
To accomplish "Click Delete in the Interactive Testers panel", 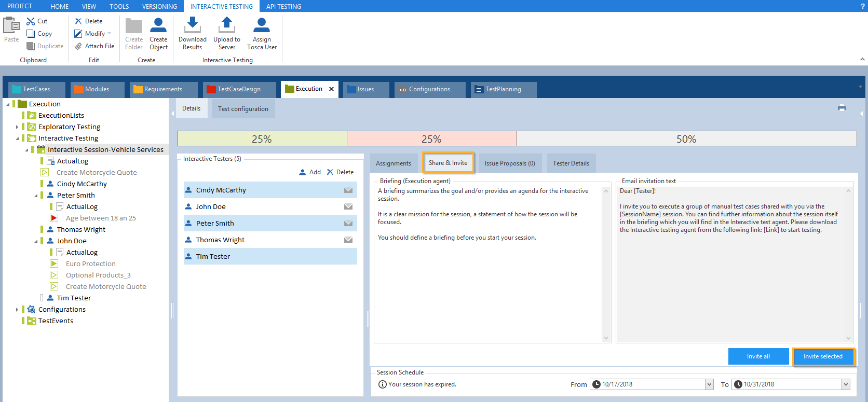I will [340, 172].
